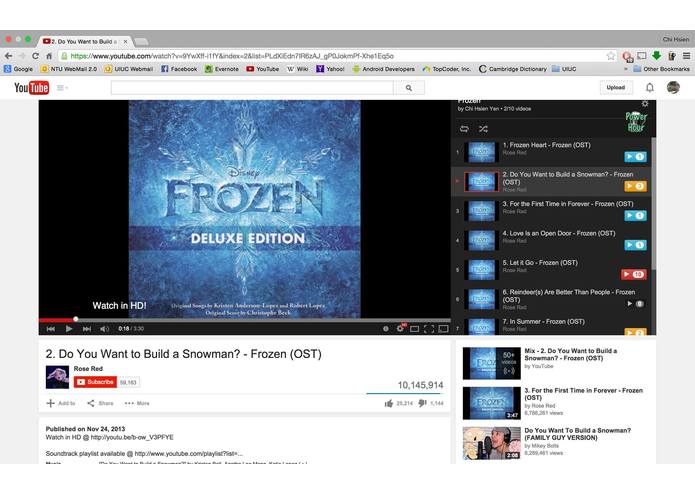The image size is (695, 494).
Task: Expand the More actions menu
Action: 137,403
